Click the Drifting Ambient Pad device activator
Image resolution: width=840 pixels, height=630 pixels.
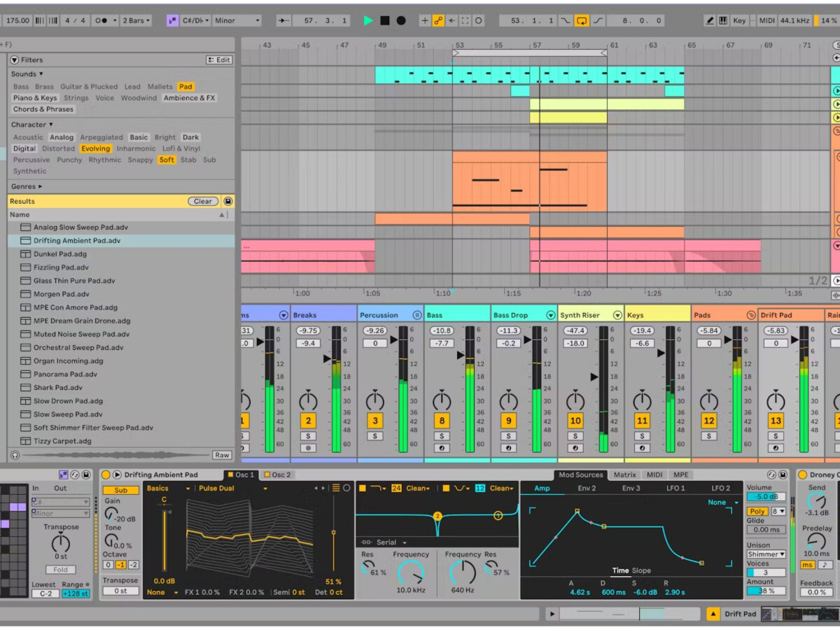pos(106,475)
